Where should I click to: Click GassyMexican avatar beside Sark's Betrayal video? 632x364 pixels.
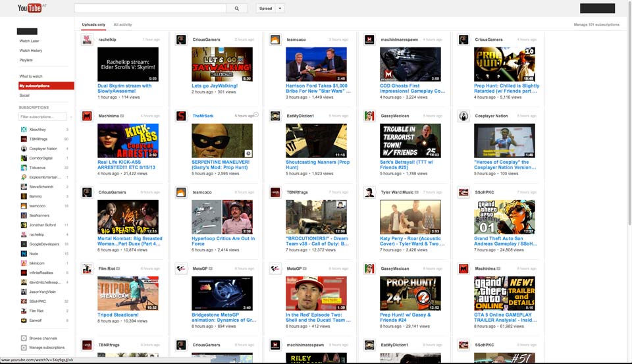coord(369,116)
